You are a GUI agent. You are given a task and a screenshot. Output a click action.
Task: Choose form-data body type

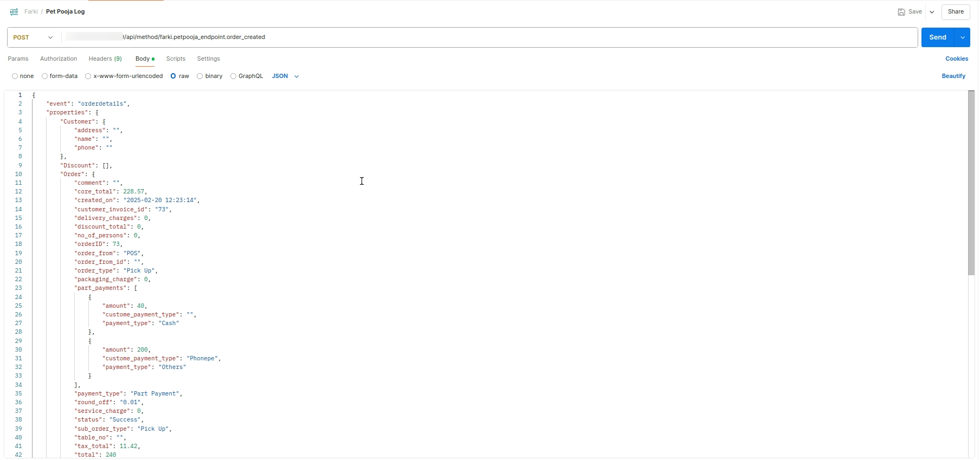[x=44, y=76]
